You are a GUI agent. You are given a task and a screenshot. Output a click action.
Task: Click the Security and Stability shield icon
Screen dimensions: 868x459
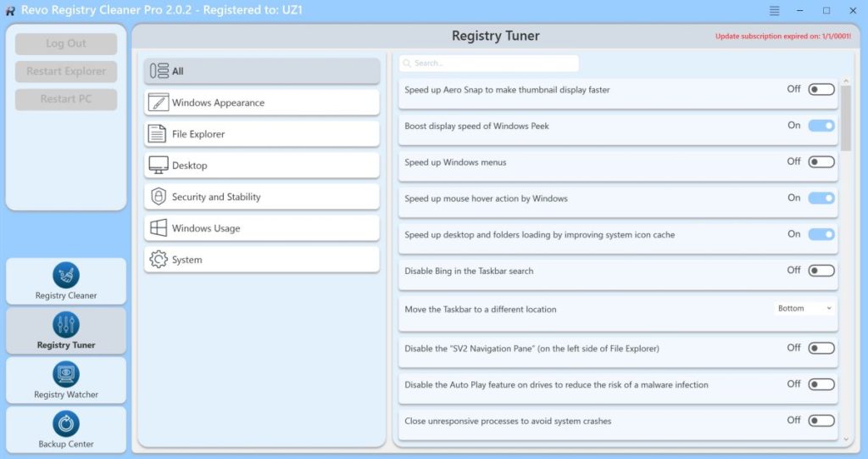158,197
